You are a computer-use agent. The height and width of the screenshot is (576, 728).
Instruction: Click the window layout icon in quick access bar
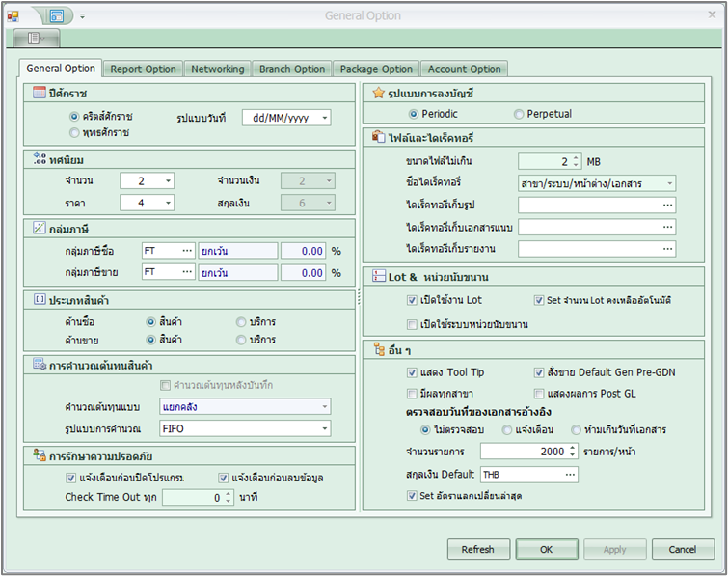pos(57,15)
